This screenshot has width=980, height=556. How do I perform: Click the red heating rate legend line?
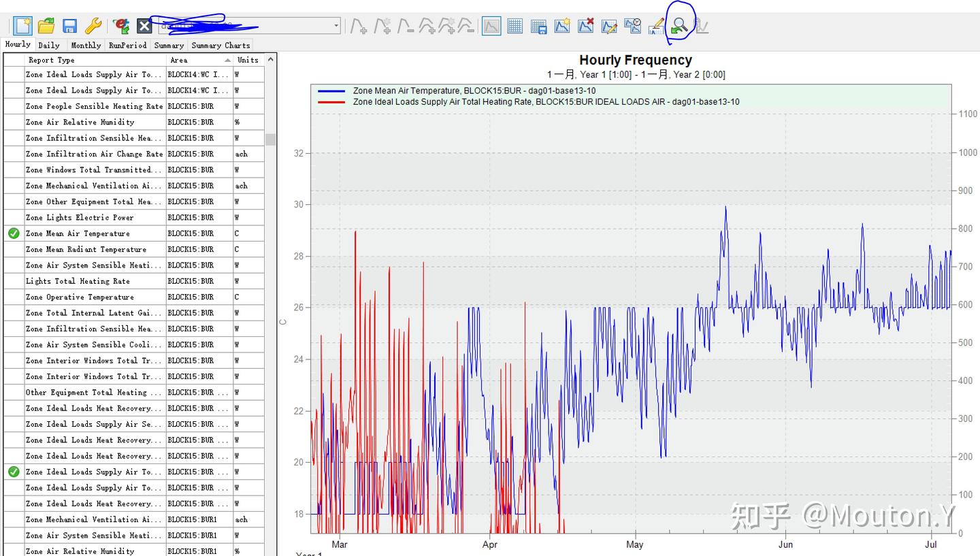click(331, 102)
